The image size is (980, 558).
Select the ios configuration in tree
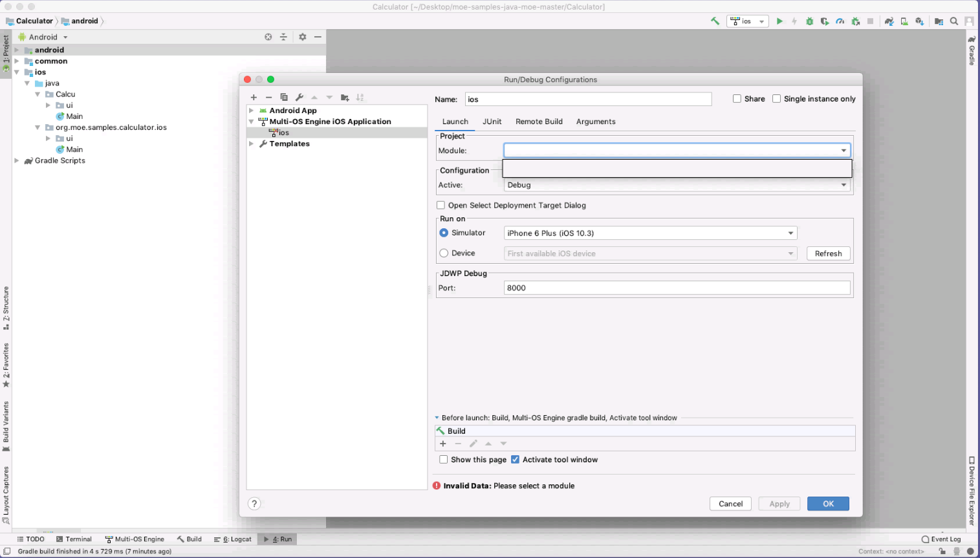tap(337, 133)
